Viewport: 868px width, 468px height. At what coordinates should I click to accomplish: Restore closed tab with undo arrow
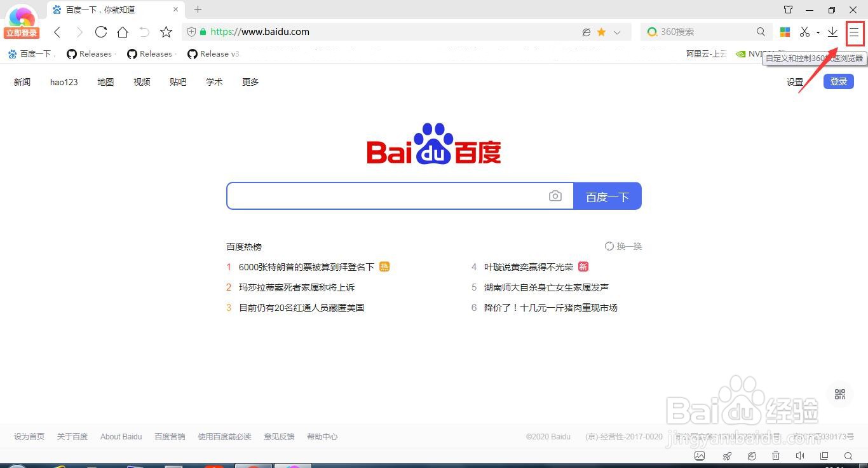click(144, 32)
